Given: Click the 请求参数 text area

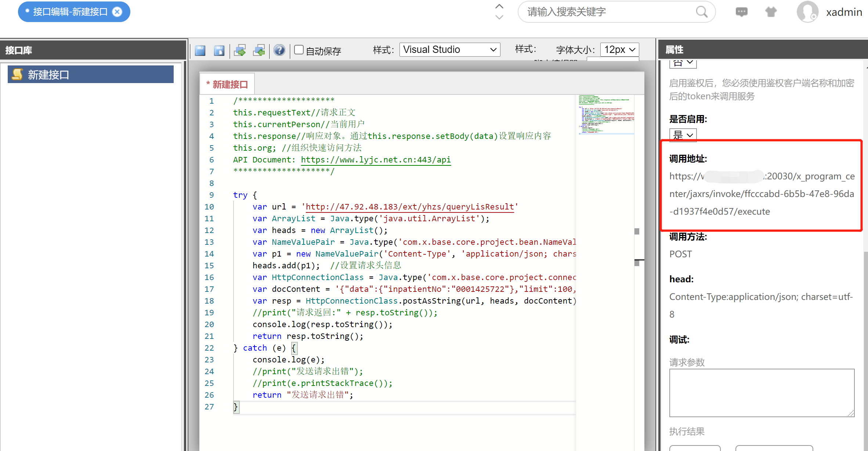Looking at the screenshot, I should 762,393.
